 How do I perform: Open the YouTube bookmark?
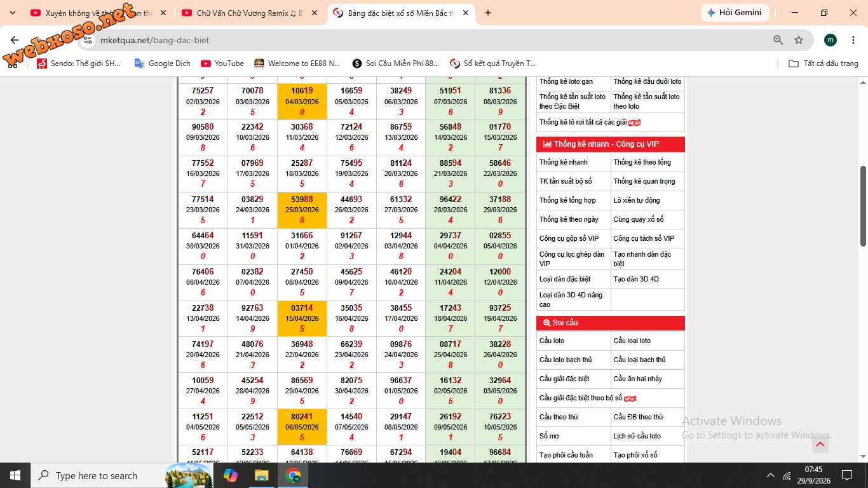click(x=222, y=64)
